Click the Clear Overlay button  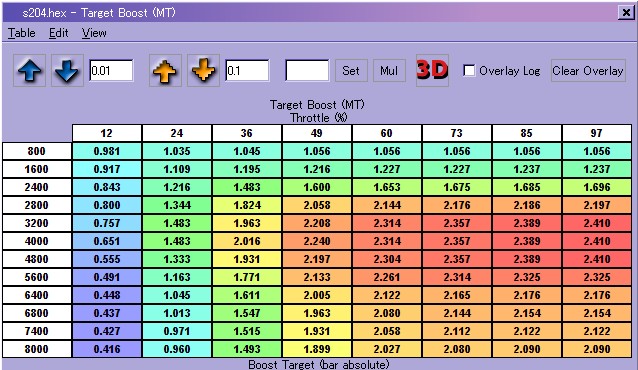coord(588,70)
